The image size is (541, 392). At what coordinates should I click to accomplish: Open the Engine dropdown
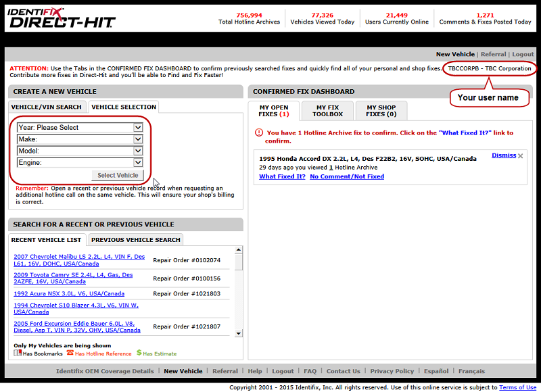[80, 163]
